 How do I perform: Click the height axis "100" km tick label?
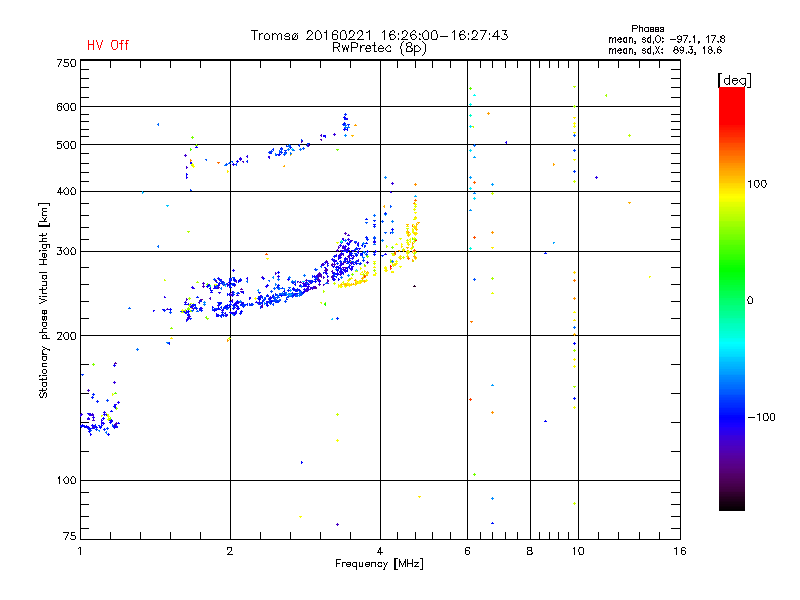[x=66, y=480]
